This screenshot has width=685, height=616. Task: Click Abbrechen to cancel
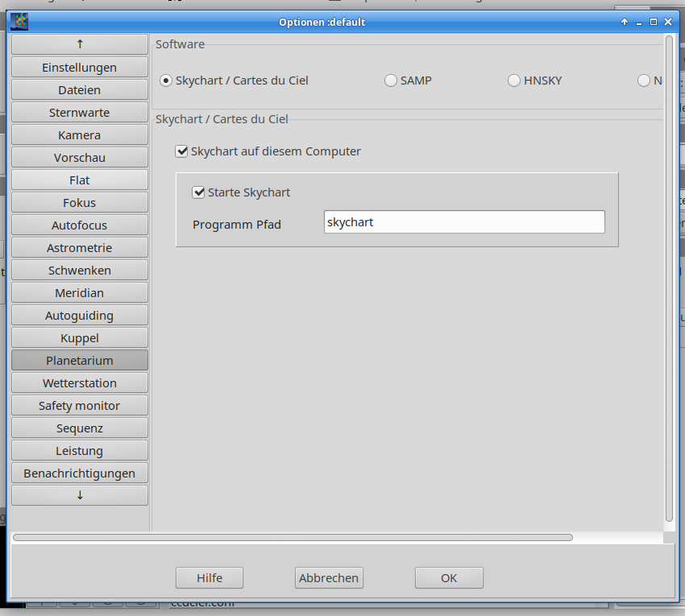(329, 578)
